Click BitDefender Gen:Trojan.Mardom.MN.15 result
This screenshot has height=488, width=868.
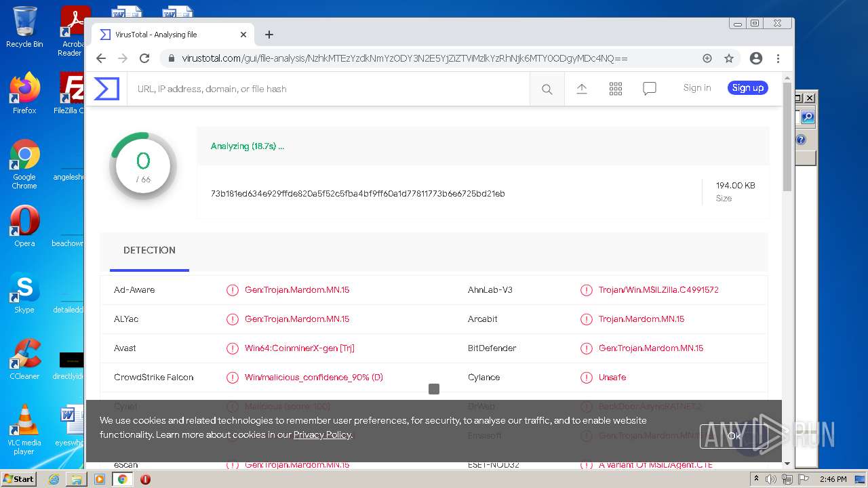coord(651,348)
